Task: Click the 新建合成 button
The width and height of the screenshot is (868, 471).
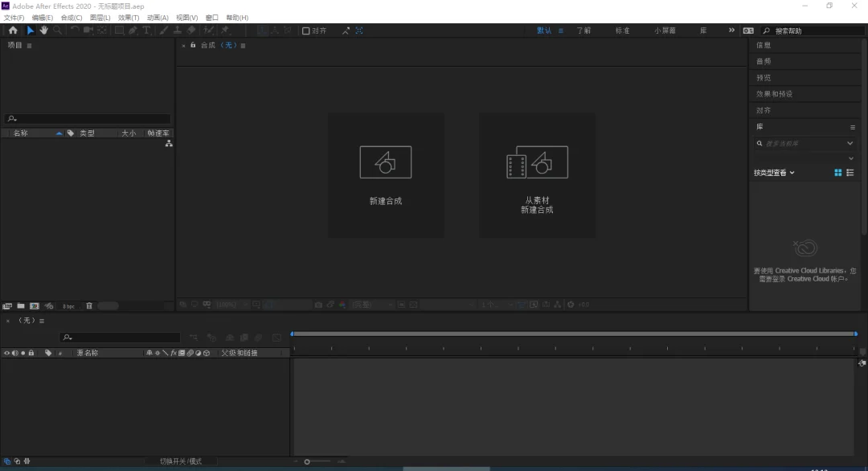Action: click(386, 175)
